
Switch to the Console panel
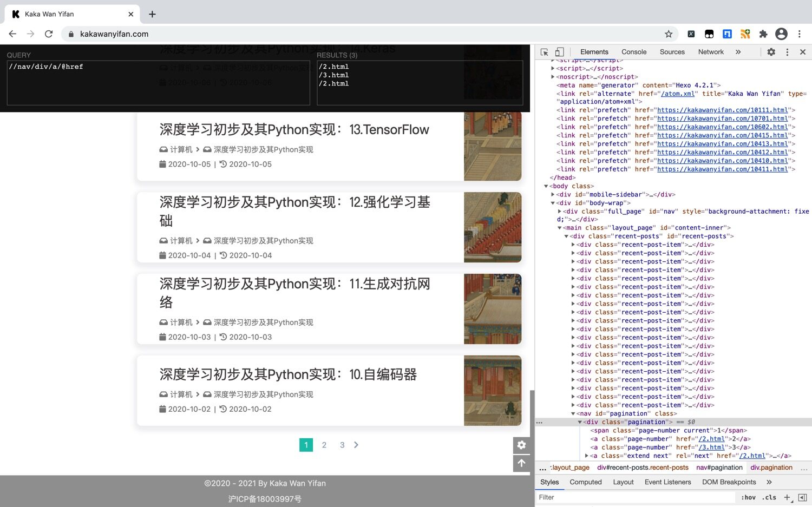(633, 51)
